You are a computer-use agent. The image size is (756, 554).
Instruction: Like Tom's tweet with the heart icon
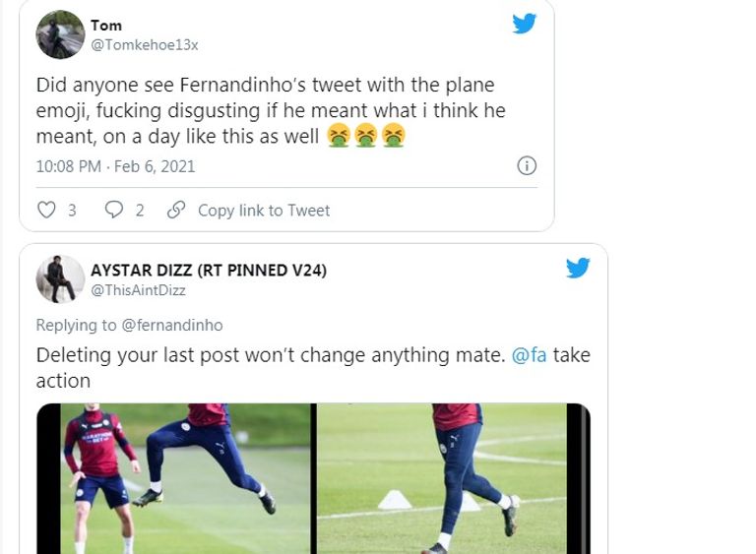(46, 210)
